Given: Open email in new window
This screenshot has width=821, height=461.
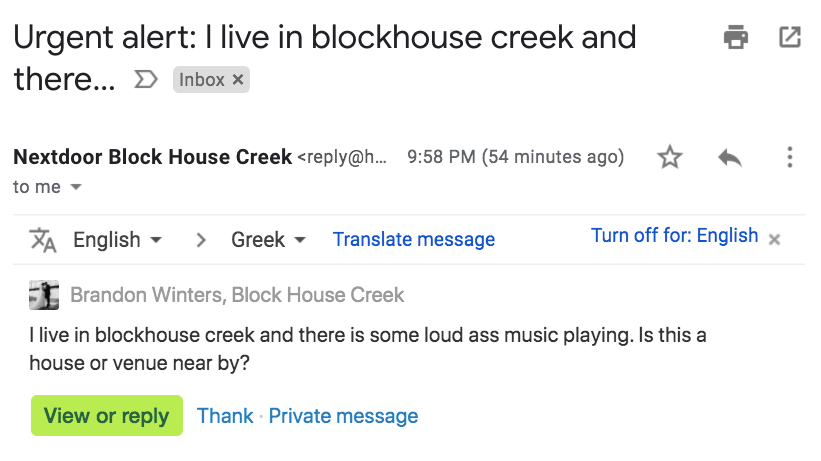Looking at the screenshot, I should [x=789, y=38].
